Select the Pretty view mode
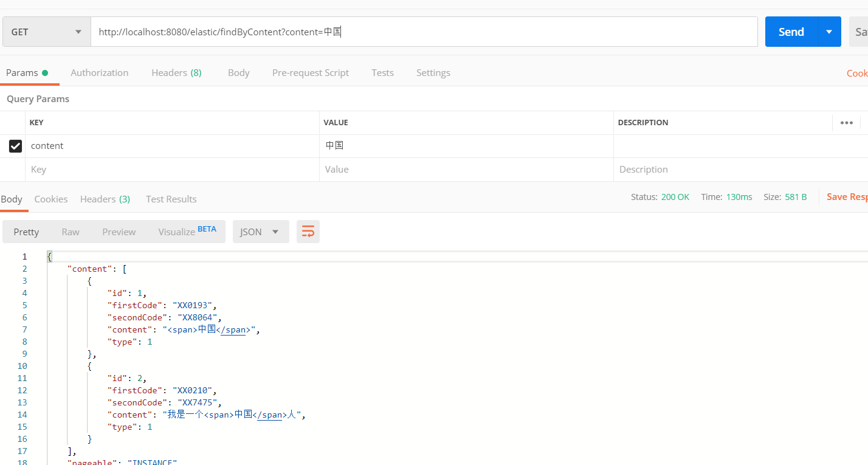The image size is (868, 465). point(26,232)
